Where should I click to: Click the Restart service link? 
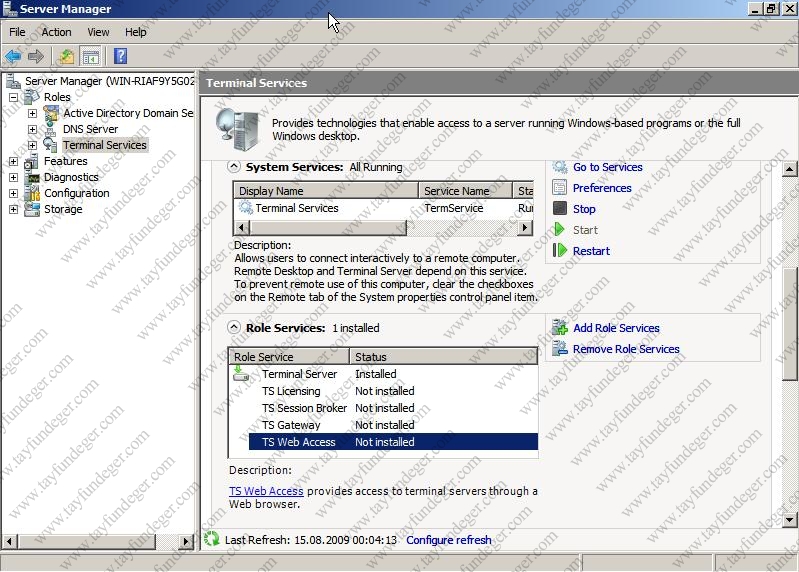click(x=591, y=251)
